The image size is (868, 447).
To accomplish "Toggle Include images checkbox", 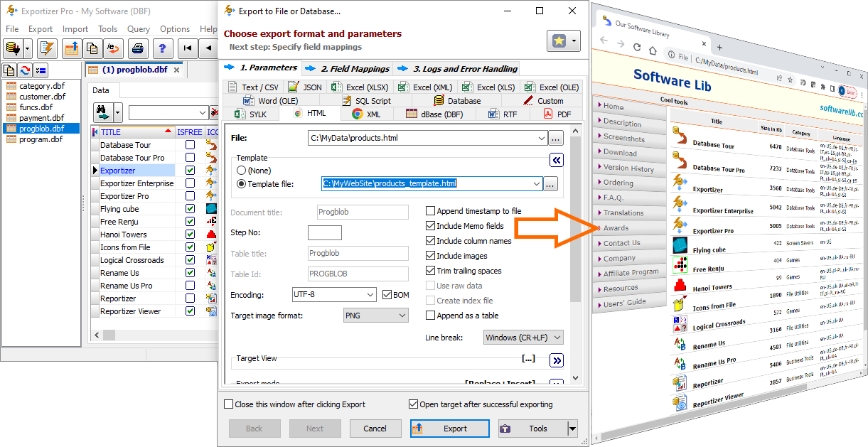I will click(x=431, y=256).
